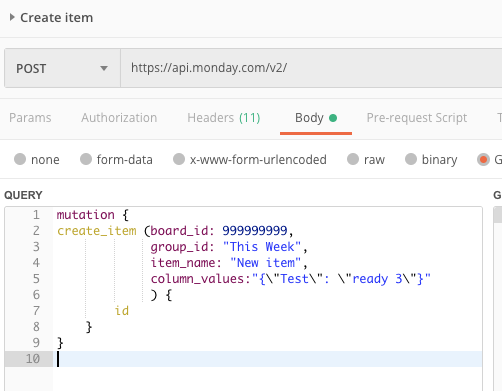Open the Headers (11) tab

224,118
